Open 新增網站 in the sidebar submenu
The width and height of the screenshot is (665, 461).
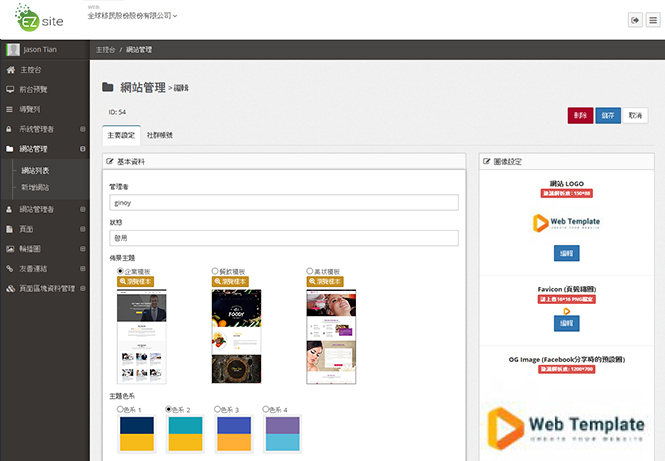tap(36, 187)
